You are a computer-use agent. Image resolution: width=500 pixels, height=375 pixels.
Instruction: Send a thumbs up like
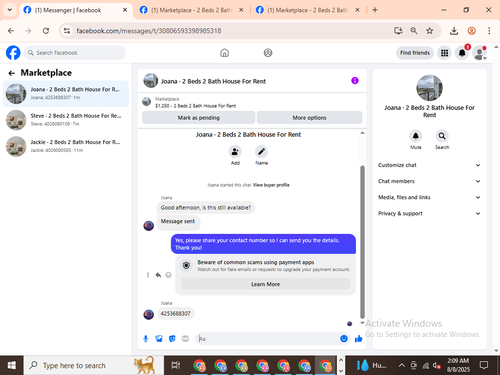click(359, 339)
